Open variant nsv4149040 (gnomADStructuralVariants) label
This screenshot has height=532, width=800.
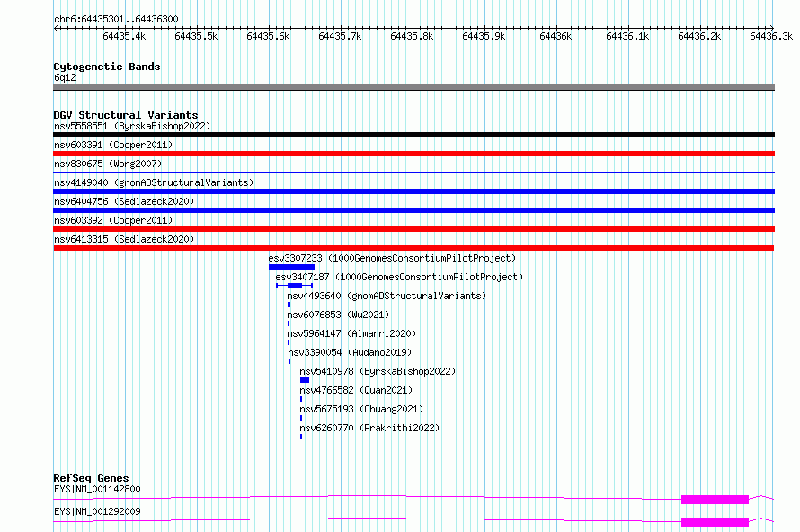click(154, 182)
